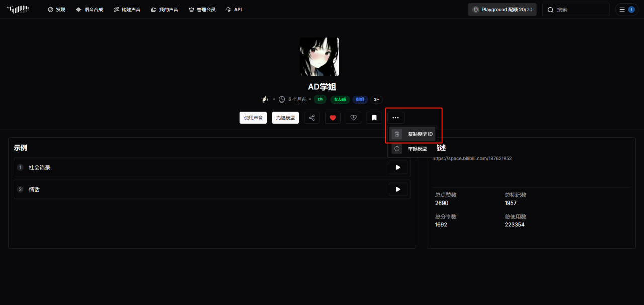
Task: Click the 总使用数 value 223354
Action: pos(515,225)
